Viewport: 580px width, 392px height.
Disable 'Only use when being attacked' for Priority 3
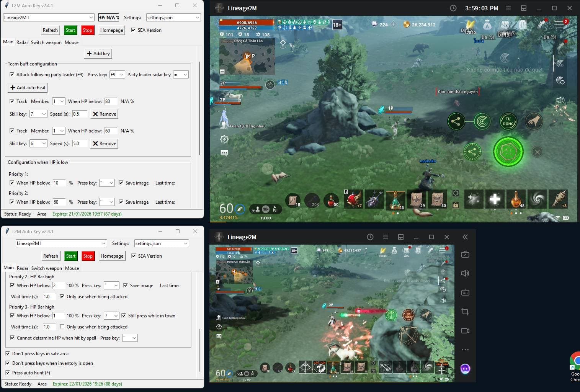point(62,327)
